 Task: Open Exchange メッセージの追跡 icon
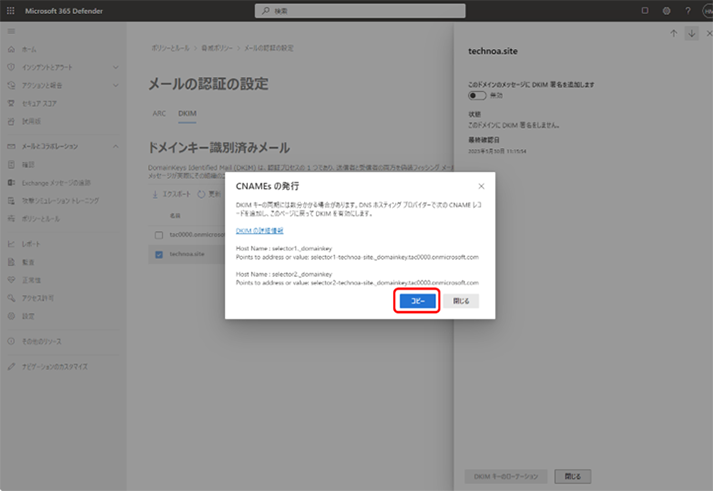11,182
